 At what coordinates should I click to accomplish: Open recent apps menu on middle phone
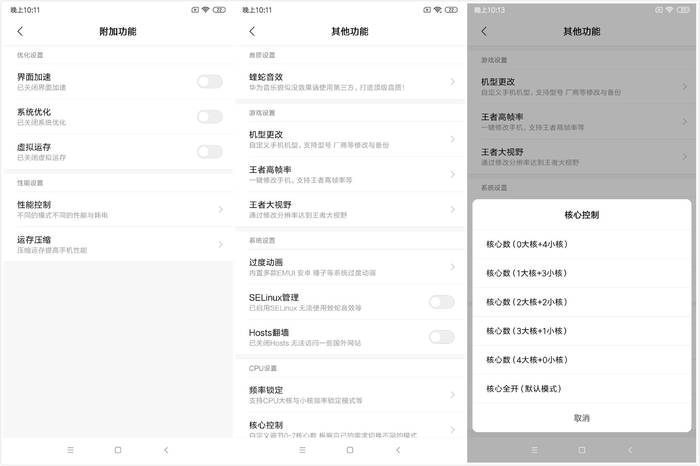(x=303, y=450)
